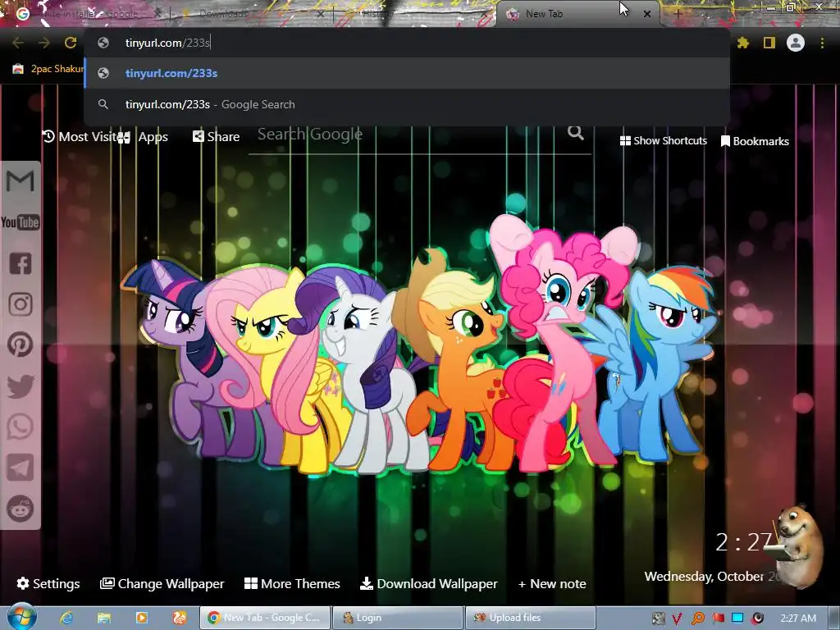Open the Chrome three-dot menu

822,43
